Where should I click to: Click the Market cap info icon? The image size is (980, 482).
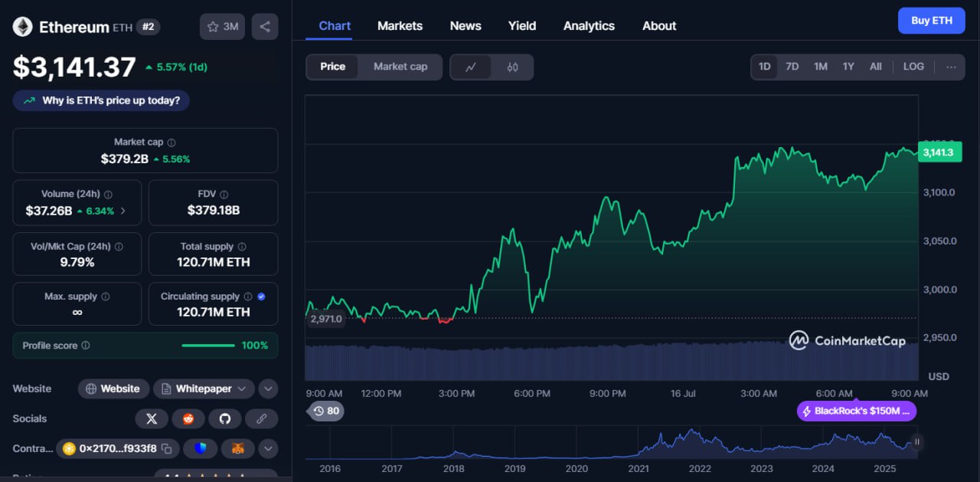tap(171, 143)
